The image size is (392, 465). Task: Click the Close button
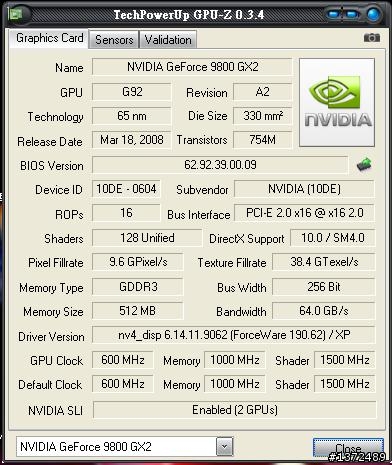click(348, 448)
